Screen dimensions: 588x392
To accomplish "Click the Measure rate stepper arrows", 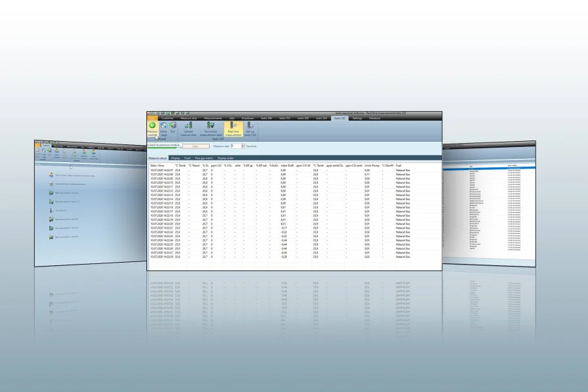I will click(242, 146).
